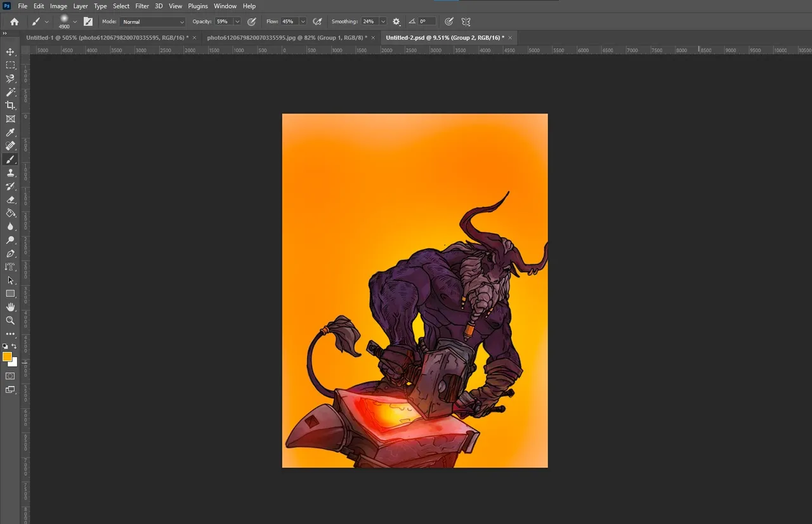Open symmetry paint options butterfly icon

[466, 22]
